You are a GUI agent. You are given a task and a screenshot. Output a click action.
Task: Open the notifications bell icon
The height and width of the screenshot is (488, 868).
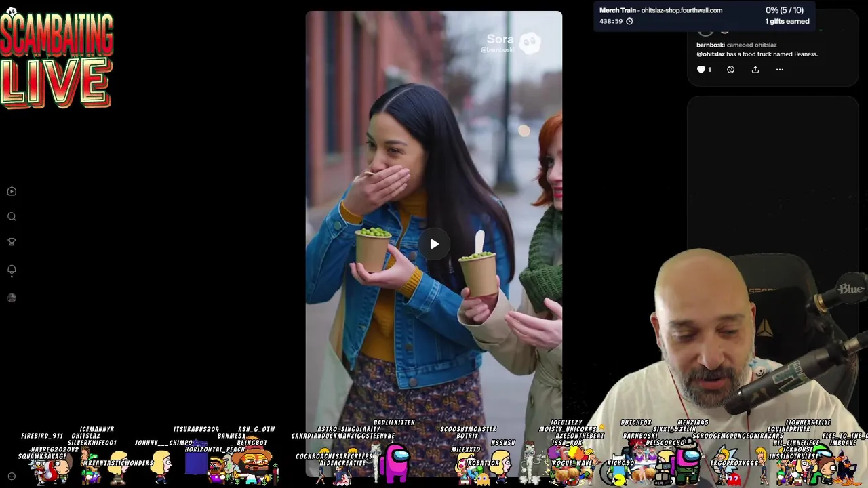click(12, 270)
